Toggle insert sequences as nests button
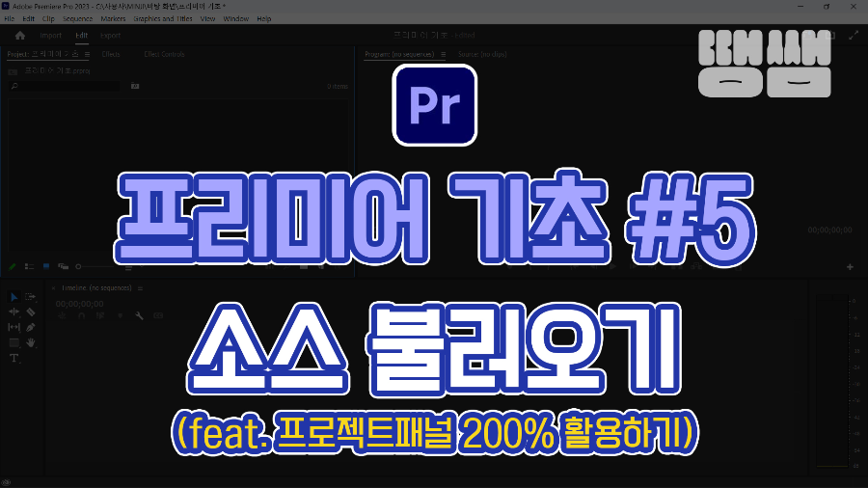Image resolution: width=868 pixels, height=488 pixels. click(62, 316)
